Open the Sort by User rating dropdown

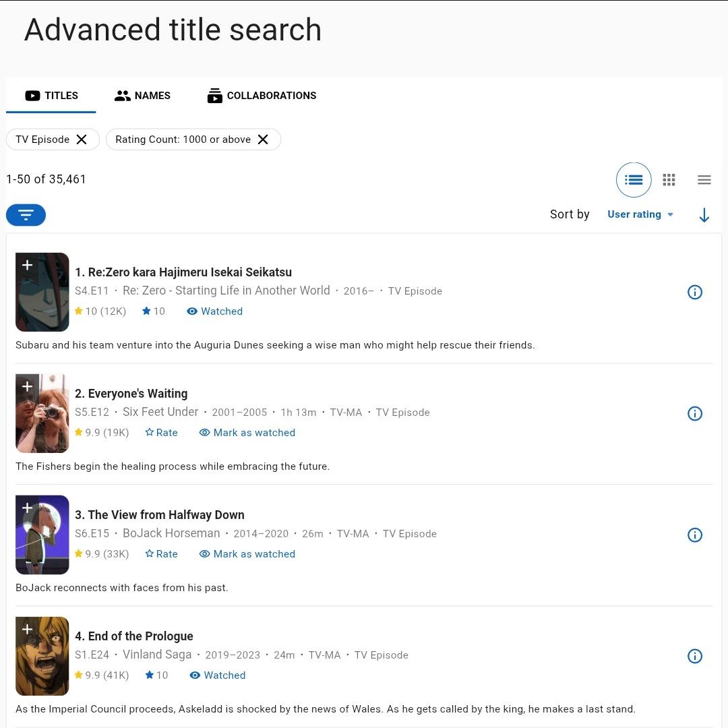(640, 214)
